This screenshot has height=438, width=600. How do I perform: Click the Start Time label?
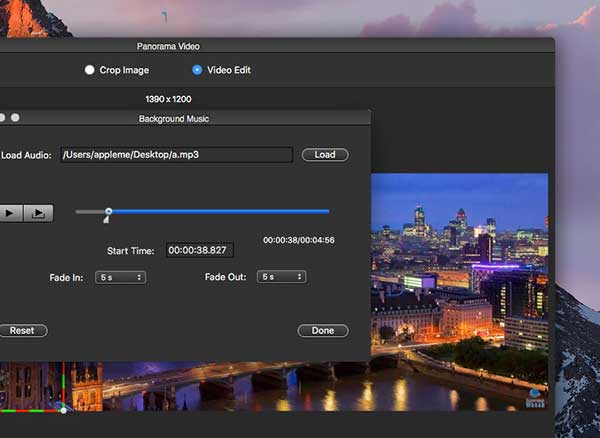(x=130, y=251)
